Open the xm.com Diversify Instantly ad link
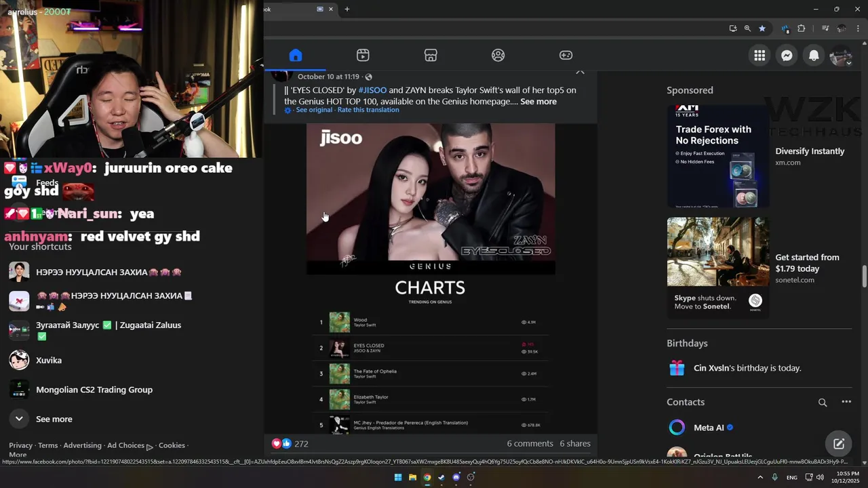This screenshot has height=488, width=868. [810, 157]
